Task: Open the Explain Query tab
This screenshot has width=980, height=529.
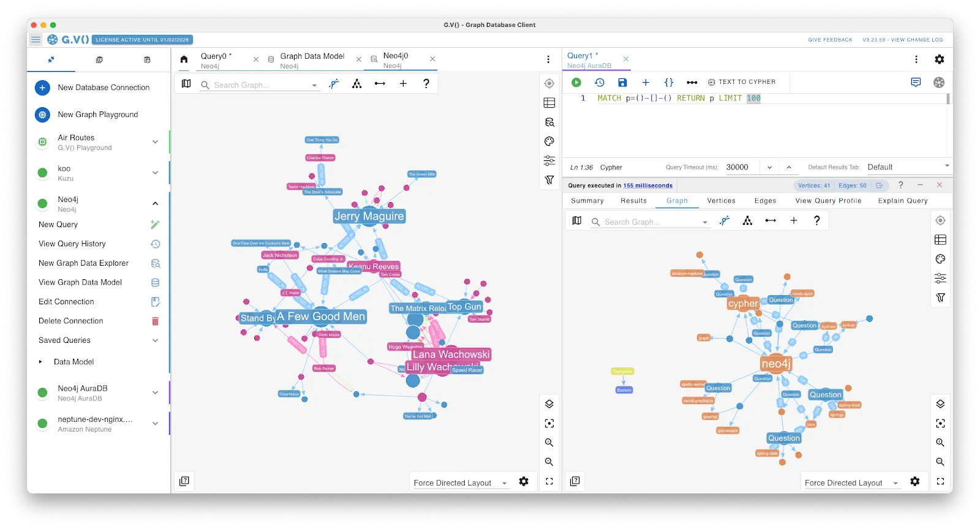Action: tap(902, 201)
